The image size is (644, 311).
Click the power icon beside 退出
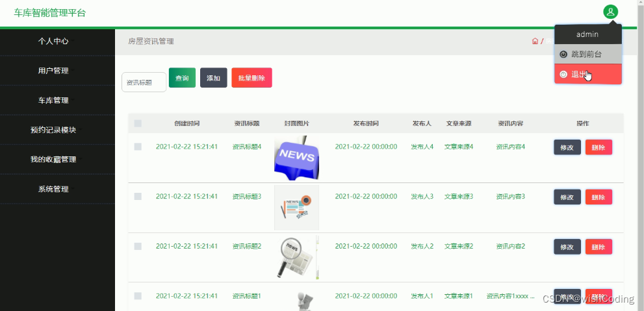point(563,74)
